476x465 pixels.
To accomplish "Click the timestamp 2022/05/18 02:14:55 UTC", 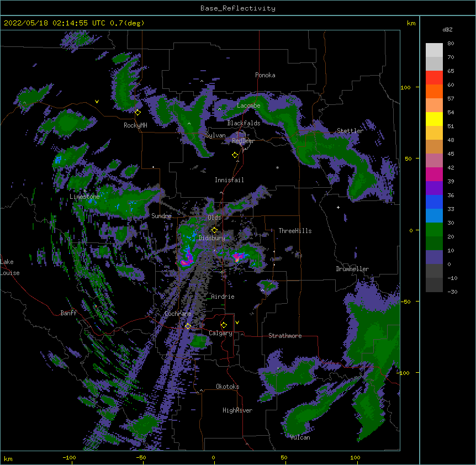I will (55, 23).
